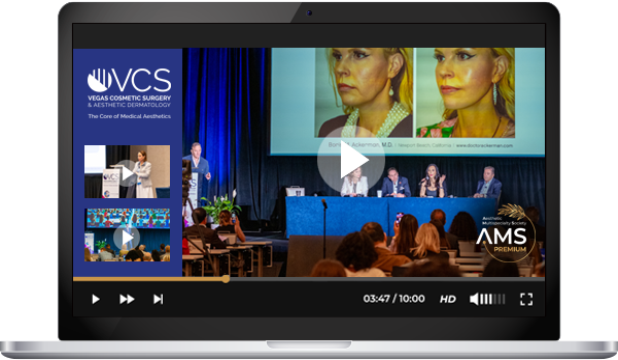Viewport: 618px width, 360px height.
Task: Click the gold progress bar handle
Action: pyautogui.click(x=225, y=279)
